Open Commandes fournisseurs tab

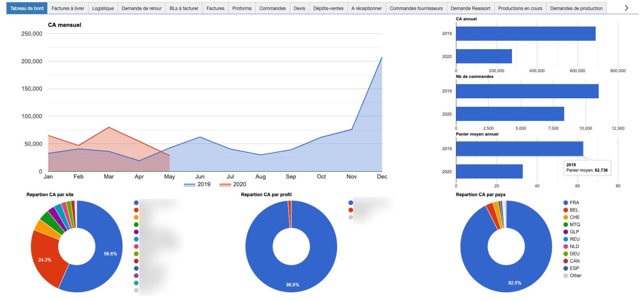tap(416, 8)
